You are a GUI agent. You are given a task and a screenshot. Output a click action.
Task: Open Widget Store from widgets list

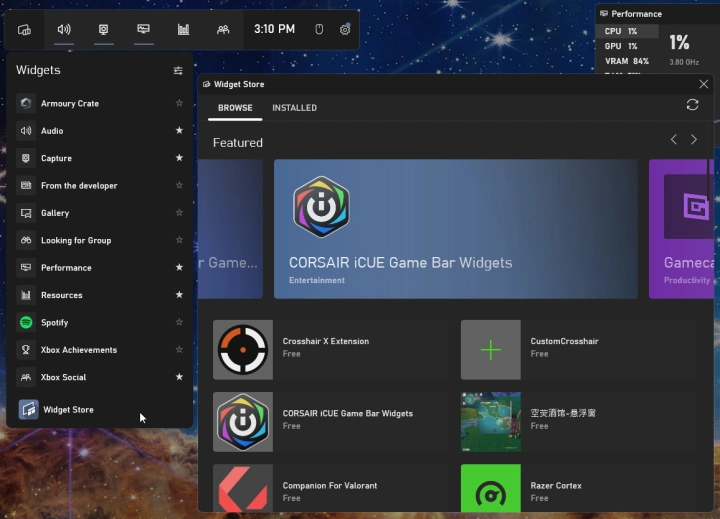click(68, 409)
